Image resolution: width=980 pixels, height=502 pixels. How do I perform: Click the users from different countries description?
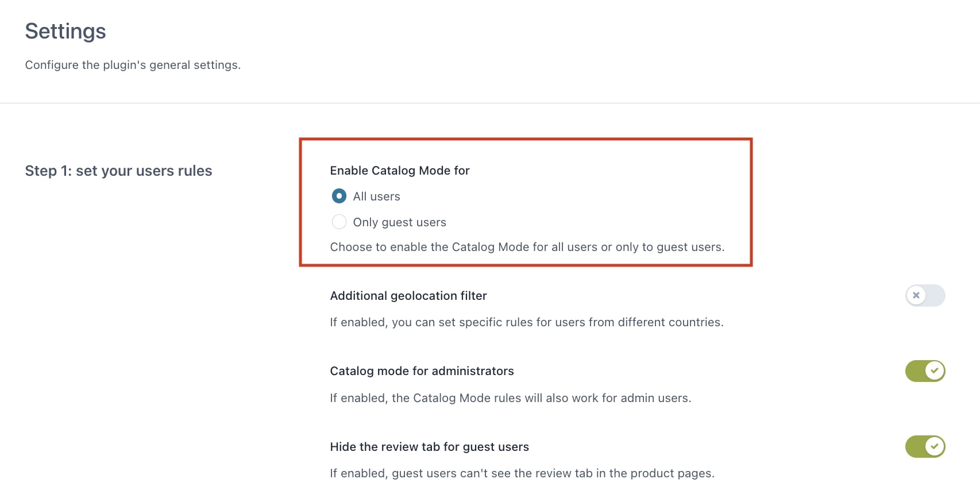526,322
